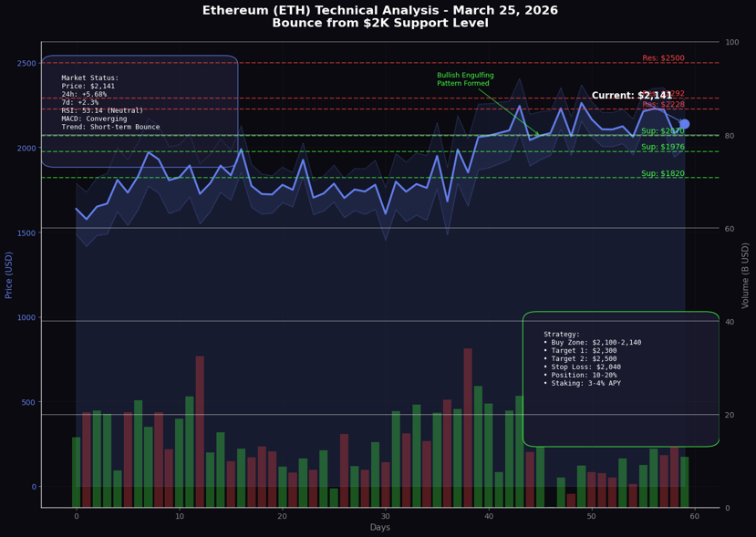Click the Bullish Engulfing Pattern Formed annotation
This screenshot has width=756, height=537.
(465, 79)
